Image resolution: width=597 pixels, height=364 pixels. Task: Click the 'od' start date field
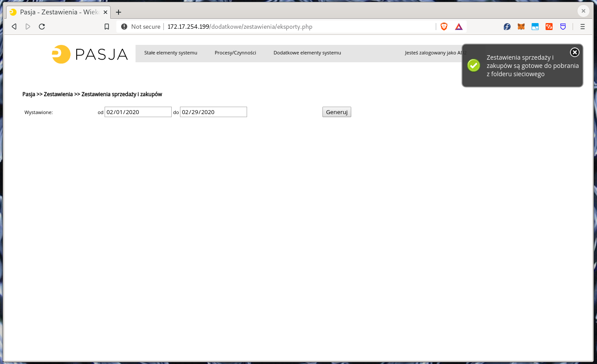point(138,112)
